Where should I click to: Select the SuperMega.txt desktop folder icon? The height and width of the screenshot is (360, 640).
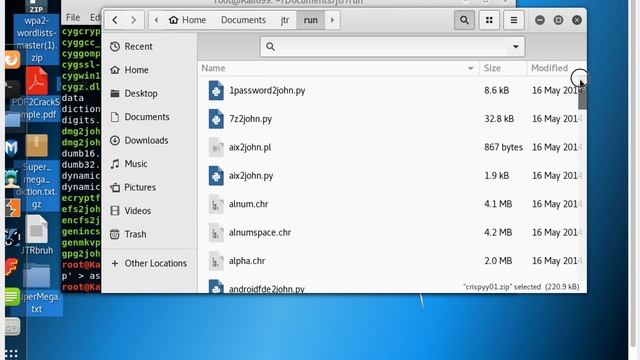(37, 289)
